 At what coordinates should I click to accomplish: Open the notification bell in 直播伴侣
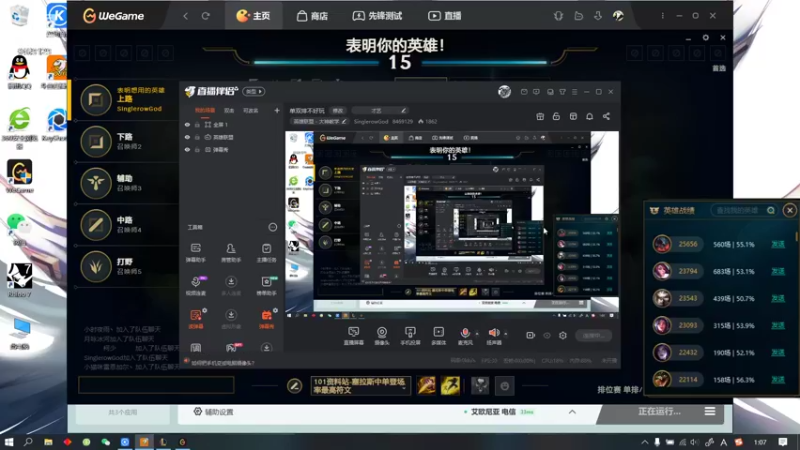click(x=589, y=116)
